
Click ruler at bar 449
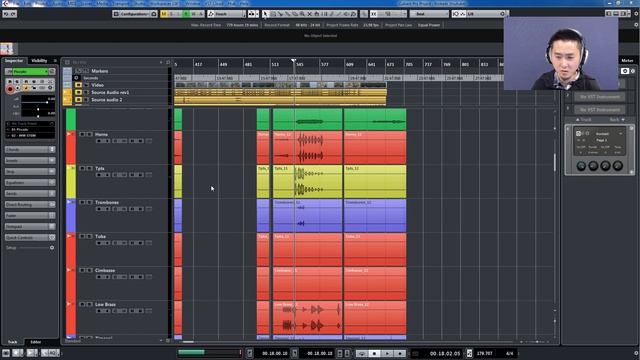pos(223,64)
